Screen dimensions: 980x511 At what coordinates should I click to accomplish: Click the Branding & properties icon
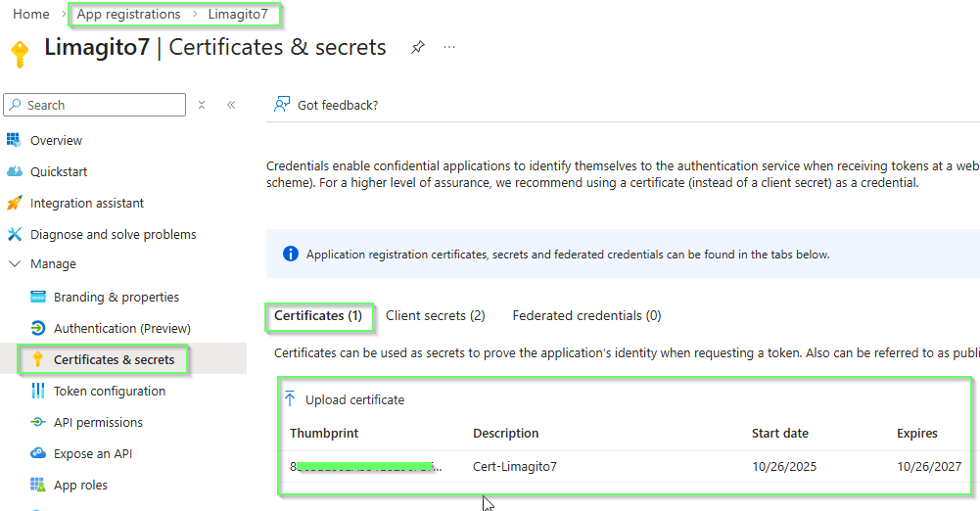(x=38, y=297)
